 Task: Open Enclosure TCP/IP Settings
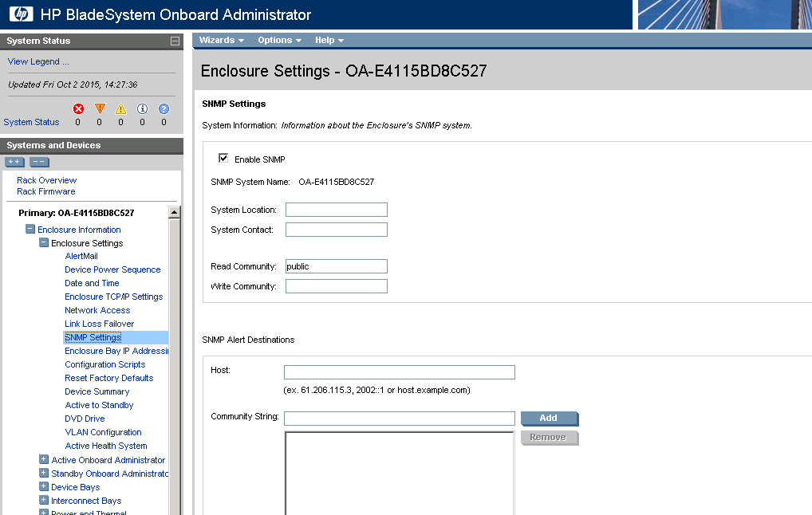(x=113, y=297)
